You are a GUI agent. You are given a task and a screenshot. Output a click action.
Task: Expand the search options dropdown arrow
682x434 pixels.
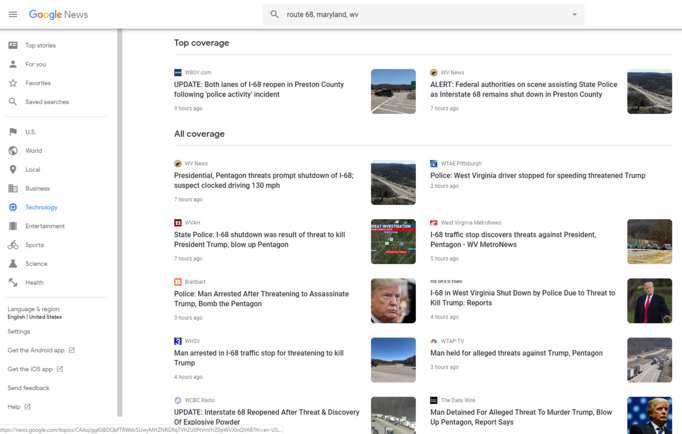pyautogui.click(x=574, y=14)
